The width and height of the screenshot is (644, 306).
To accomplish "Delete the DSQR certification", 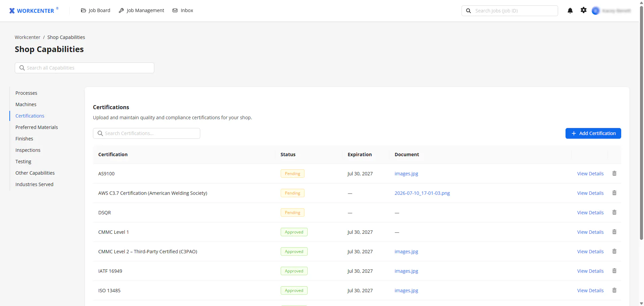I will [x=614, y=213].
